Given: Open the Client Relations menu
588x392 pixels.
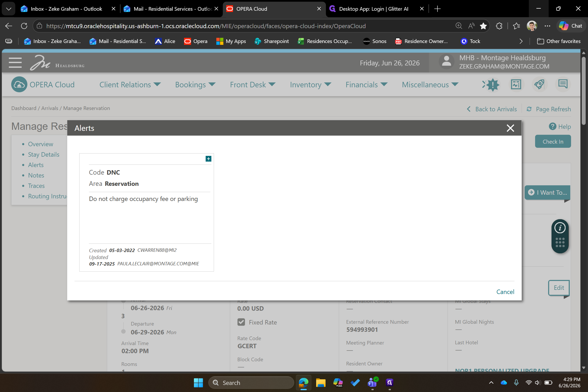Looking at the screenshot, I should (x=130, y=84).
